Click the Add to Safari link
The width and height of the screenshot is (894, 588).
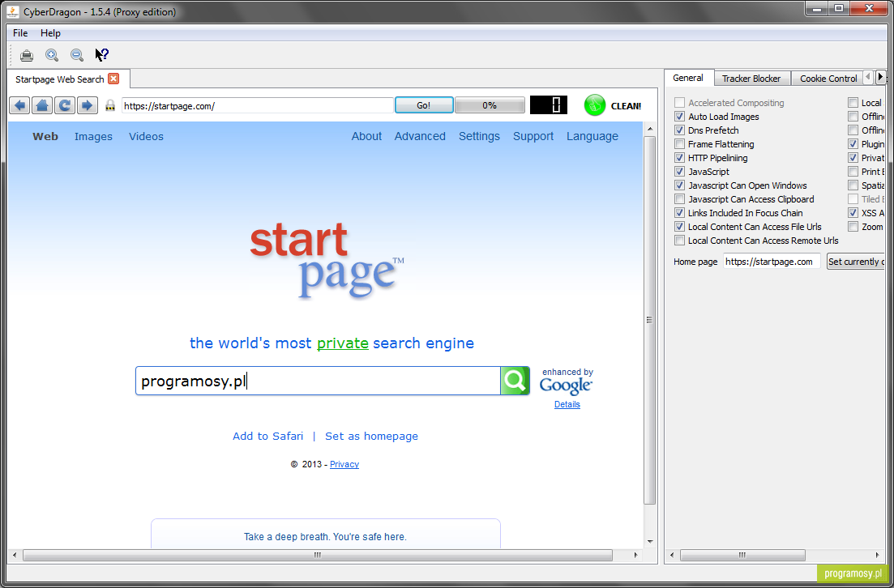point(268,436)
